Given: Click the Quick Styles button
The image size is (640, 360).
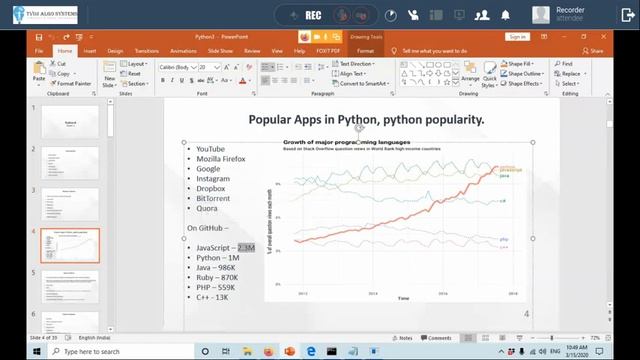Looking at the screenshot, I should click(489, 74).
